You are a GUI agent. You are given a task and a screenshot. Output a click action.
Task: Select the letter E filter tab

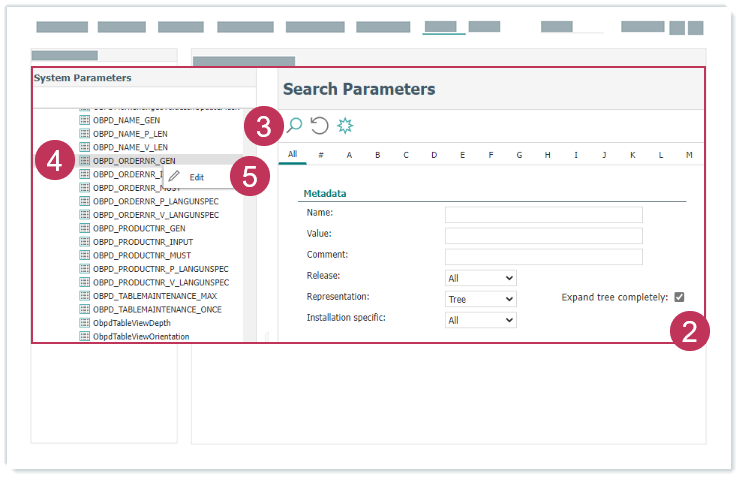click(x=462, y=155)
